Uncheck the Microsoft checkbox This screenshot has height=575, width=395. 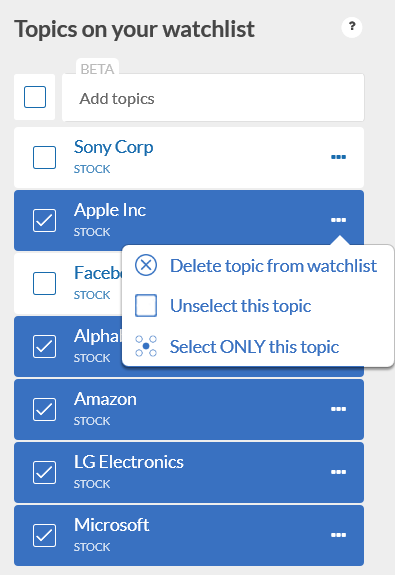coord(44,535)
